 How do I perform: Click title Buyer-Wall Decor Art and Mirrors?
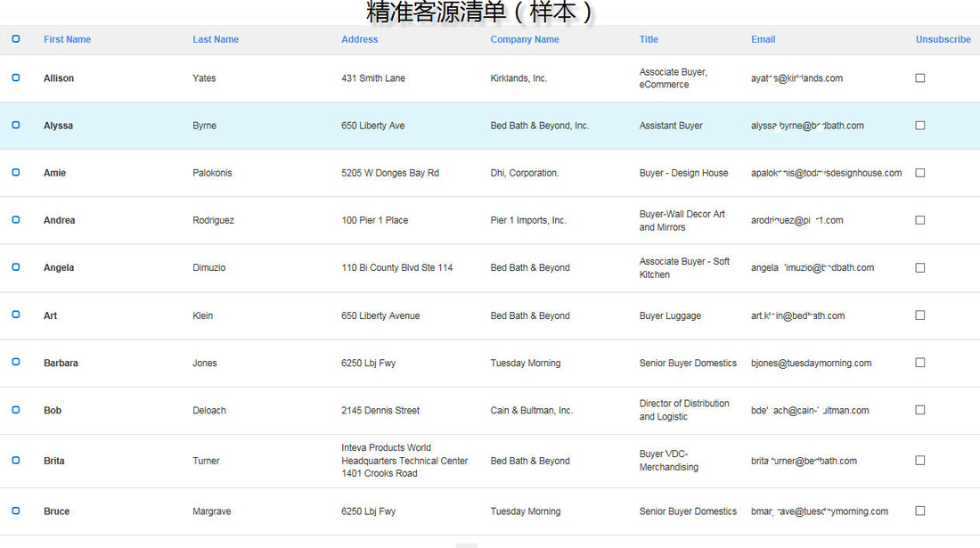point(682,221)
